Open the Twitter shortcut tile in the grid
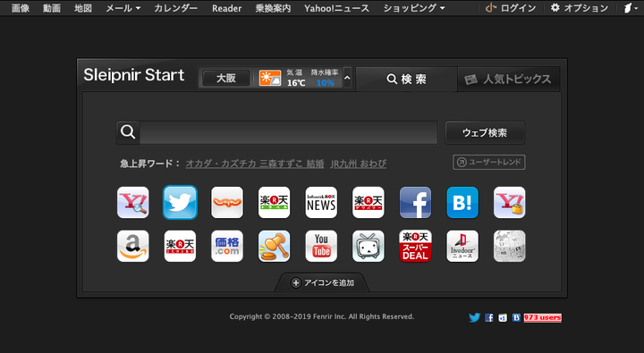The height and width of the screenshot is (353, 644). 180,202
